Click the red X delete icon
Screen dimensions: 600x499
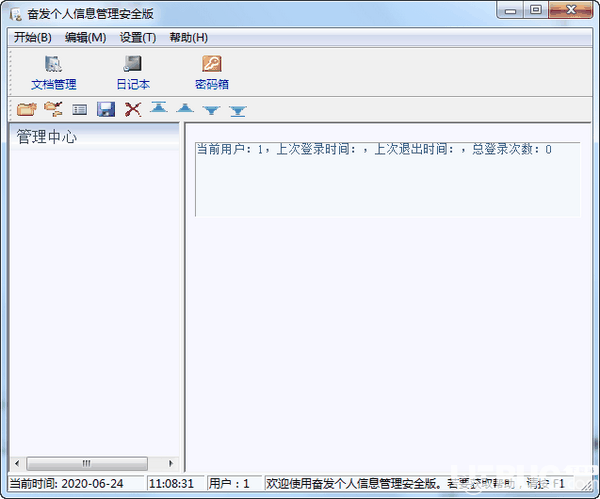click(133, 109)
